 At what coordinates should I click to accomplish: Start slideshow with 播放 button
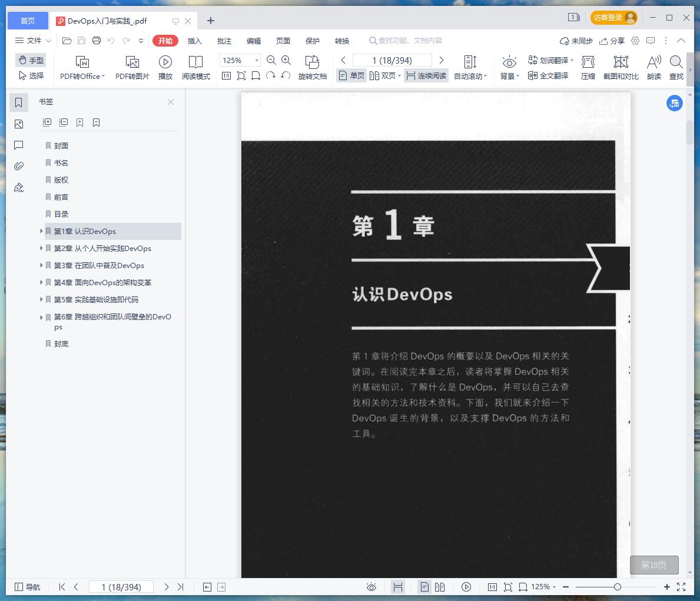point(165,68)
